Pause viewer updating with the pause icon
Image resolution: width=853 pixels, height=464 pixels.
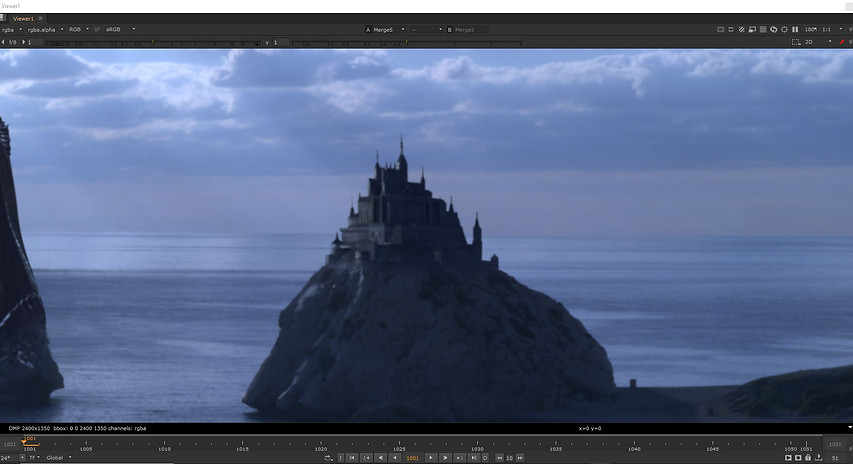pyautogui.click(x=795, y=29)
